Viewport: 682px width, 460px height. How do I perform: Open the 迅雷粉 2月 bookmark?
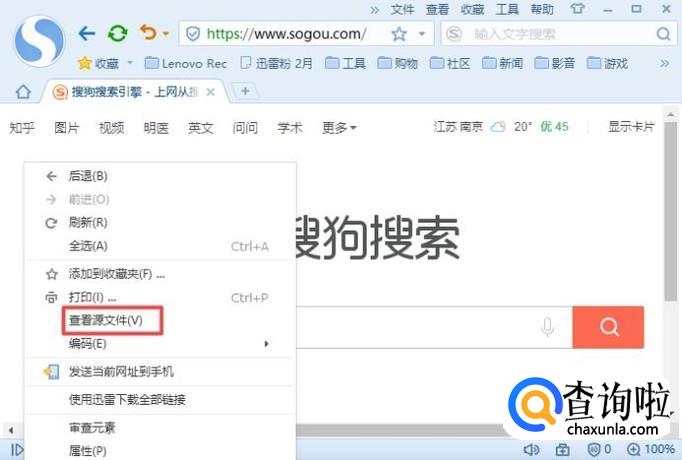pyautogui.click(x=277, y=63)
